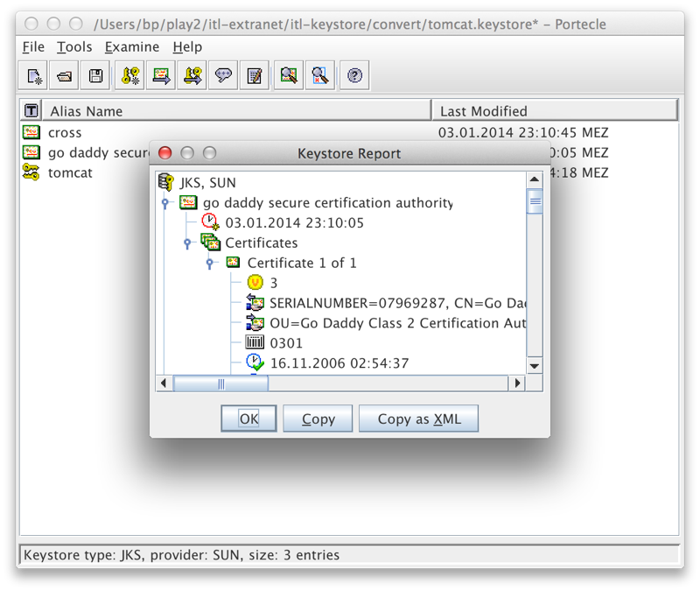The image size is (700, 591).
Task: Click the stacked Certificates folder icon
Action: point(210,243)
